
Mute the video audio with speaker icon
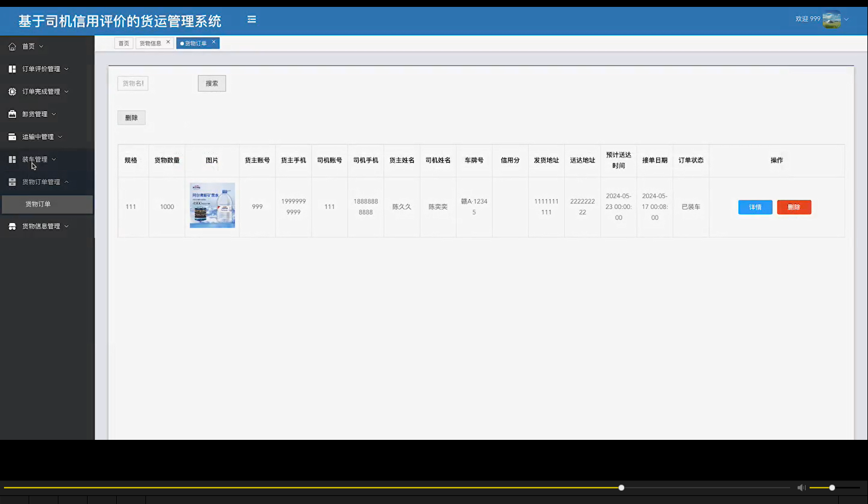click(800, 487)
